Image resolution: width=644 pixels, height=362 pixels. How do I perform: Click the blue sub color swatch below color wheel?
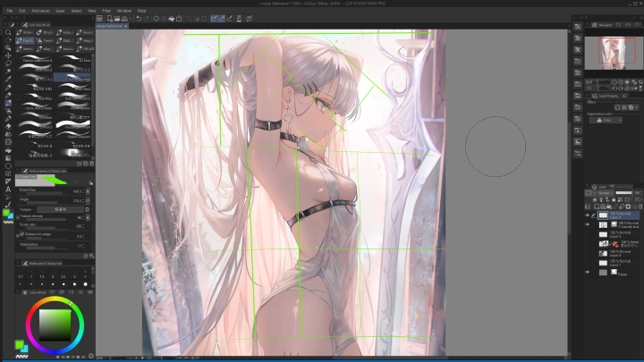click(x=25, y=349)
